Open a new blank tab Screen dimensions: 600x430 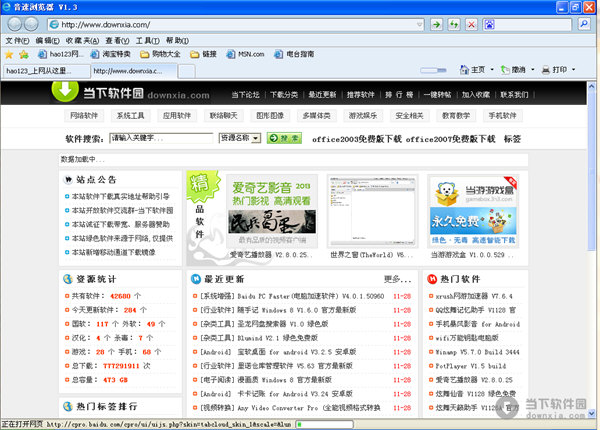187,72
